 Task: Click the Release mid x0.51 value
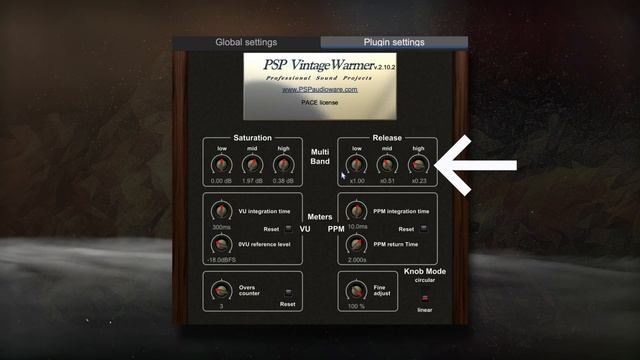[387, 181]
